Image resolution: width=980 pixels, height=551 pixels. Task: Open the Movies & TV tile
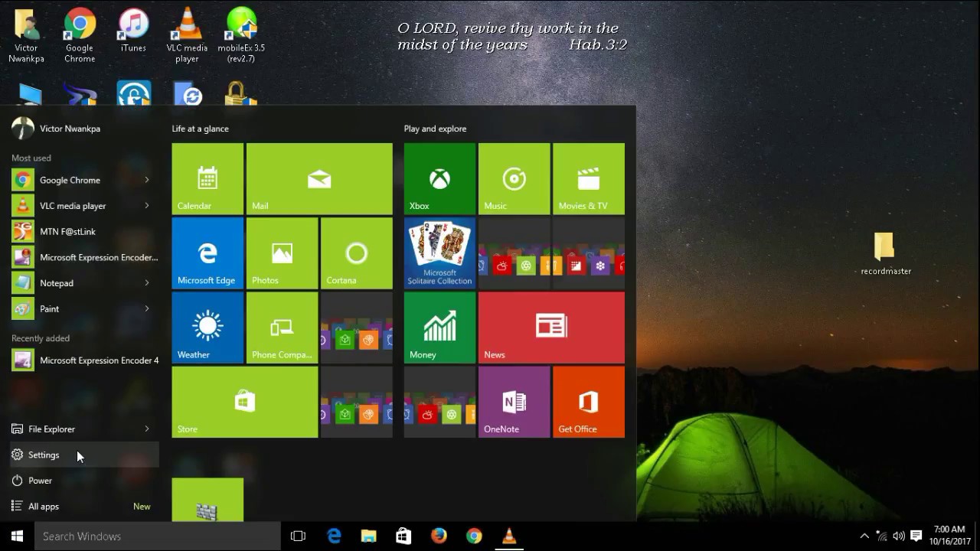[588, 178]
